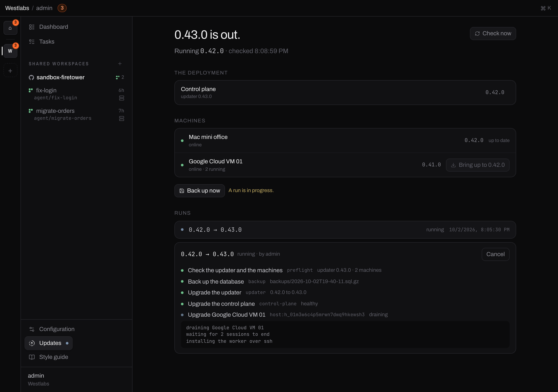Click the Style guide book icon

[x=32, y=357]
